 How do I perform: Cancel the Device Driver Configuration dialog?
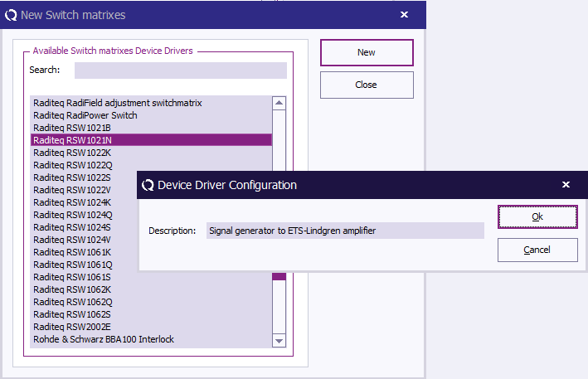(x=537, y=250)
